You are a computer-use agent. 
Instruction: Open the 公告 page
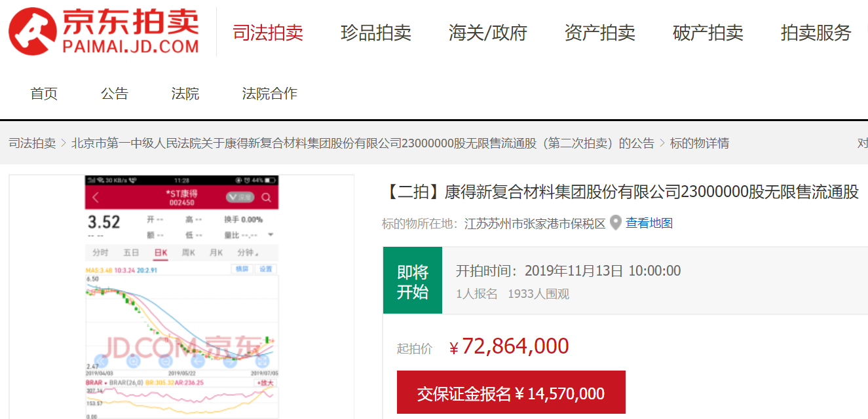[x=115, y=94]
